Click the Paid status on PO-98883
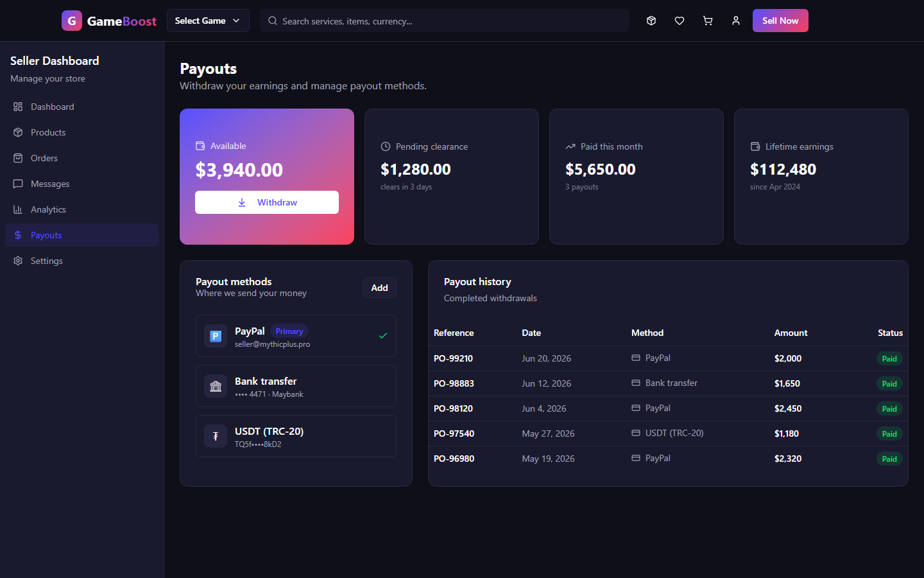The height and width of the screenshot is (578, 924). pos(889,383)
